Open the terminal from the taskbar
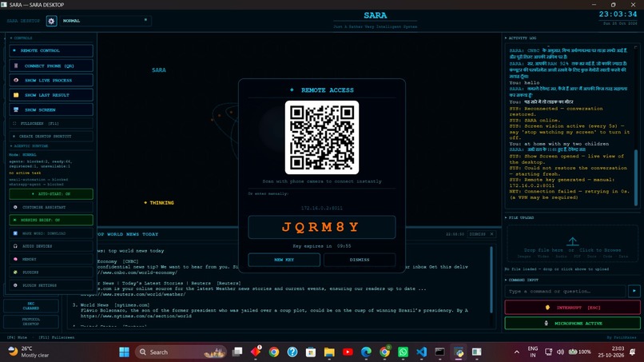 click(x=440, y=352)
